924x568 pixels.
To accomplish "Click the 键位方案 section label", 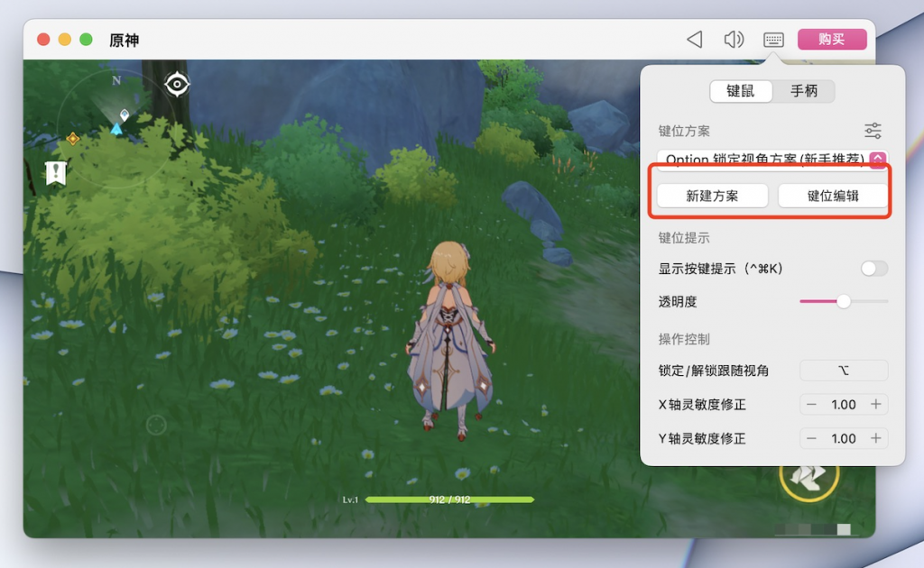I will [x=684, y=131].
